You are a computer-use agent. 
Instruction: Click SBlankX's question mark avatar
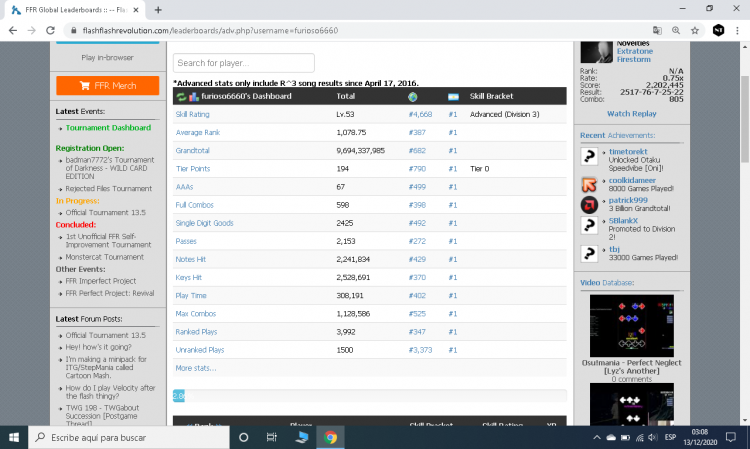(589, 225)
